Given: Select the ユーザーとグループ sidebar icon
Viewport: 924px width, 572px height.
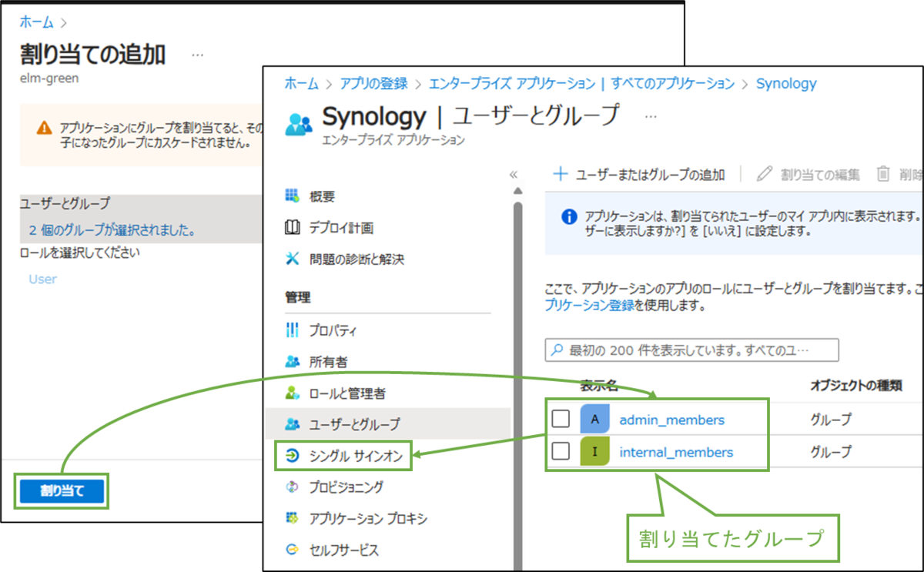Looking at the screenshot, I should (x=292, y=424).
